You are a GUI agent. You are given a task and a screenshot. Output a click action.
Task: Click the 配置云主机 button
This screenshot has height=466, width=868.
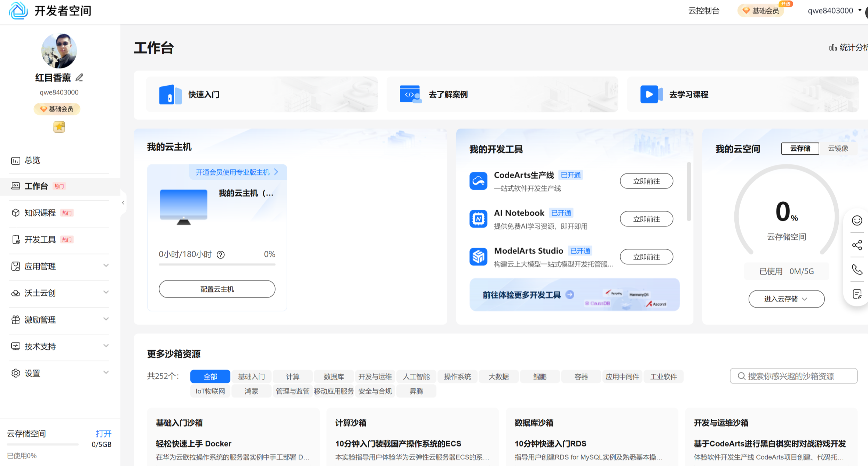click(217, 289)
